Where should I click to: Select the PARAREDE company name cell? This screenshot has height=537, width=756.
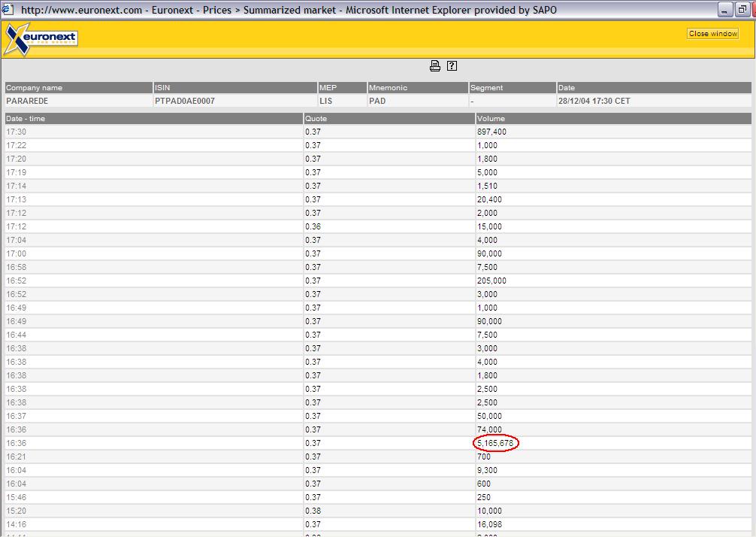tap(27, 101)
